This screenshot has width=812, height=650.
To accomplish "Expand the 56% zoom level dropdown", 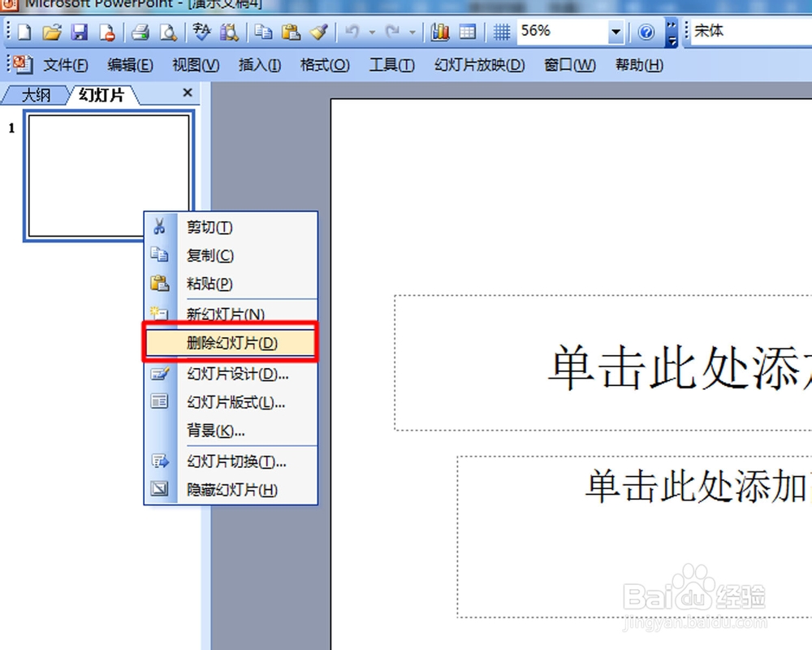I will tap(615, 31).
